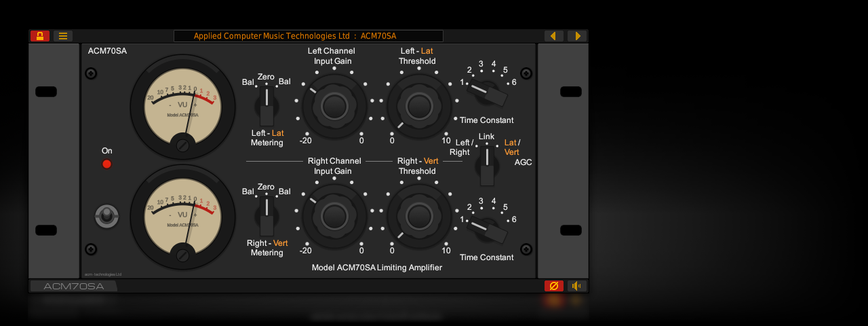Toggle the red bypass icon
The height and width of the screenshot is (326, 868).
pyautogui.click(x=554, y=286)
